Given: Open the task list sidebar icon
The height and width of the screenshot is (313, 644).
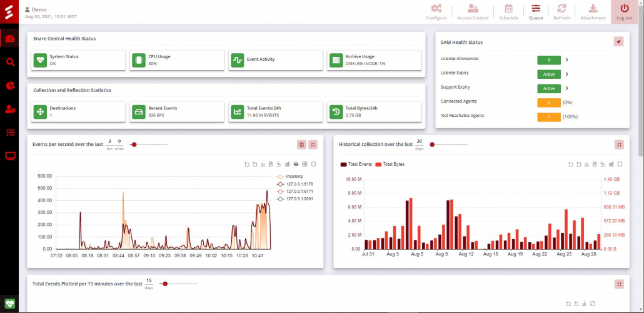Looking at the screenshot, I should (10, 133).
